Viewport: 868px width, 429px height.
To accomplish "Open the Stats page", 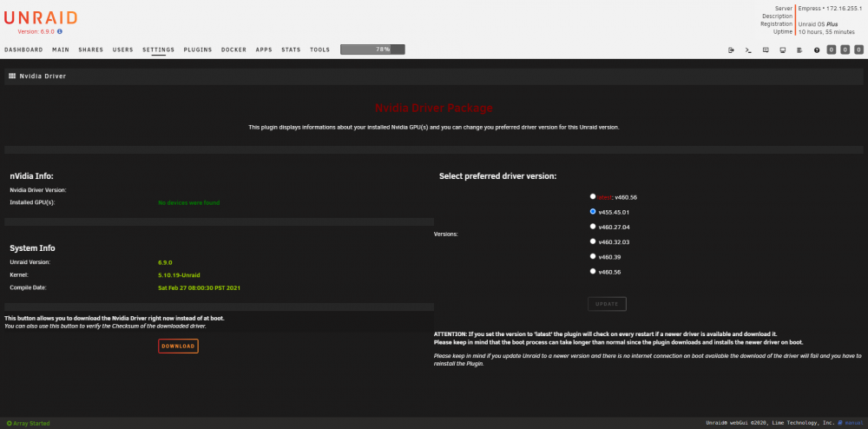I will tap(291, 49).
